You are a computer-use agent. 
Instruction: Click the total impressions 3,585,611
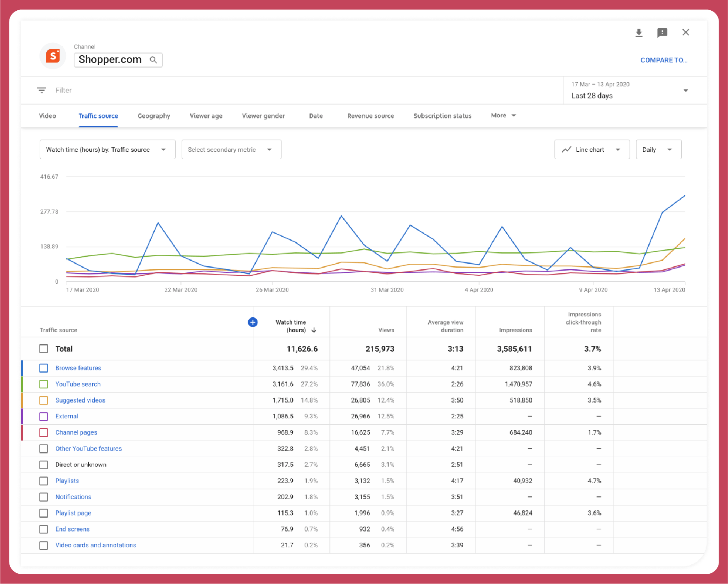514,349
